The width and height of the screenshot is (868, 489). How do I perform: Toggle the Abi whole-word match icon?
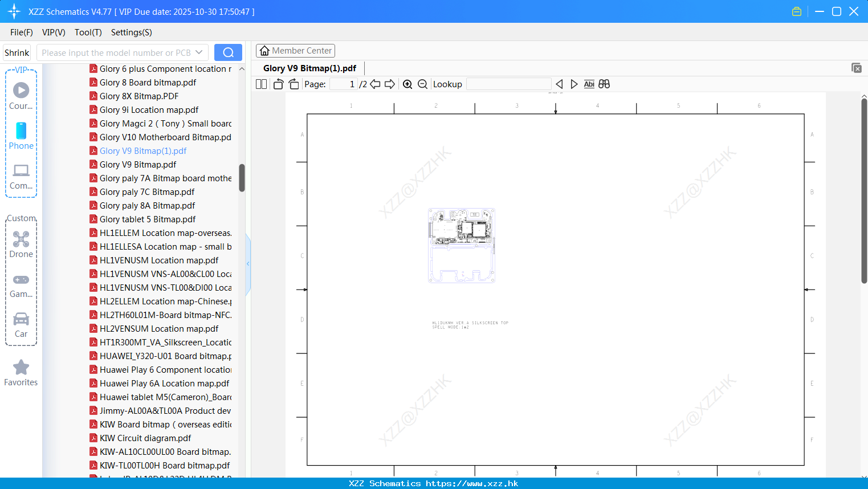(x=589, y=84)
